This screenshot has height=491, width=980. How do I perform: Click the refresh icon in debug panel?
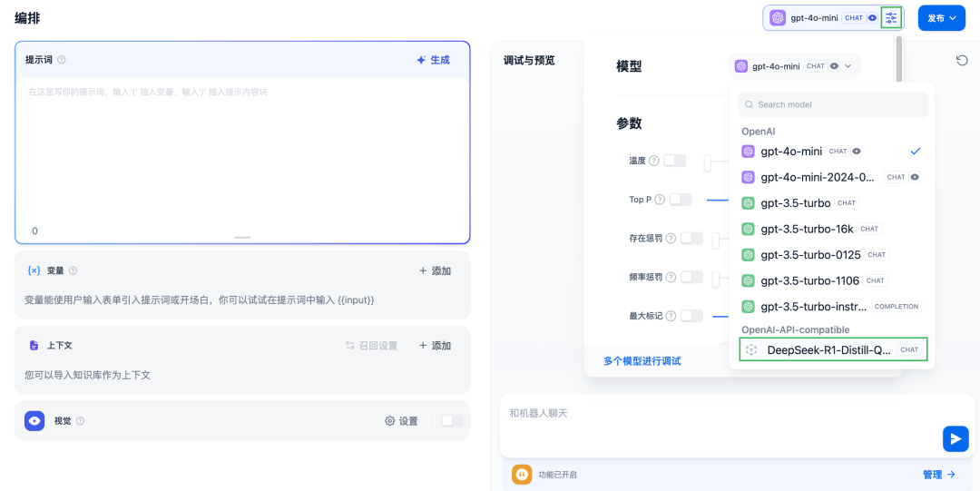click(962, 60)
